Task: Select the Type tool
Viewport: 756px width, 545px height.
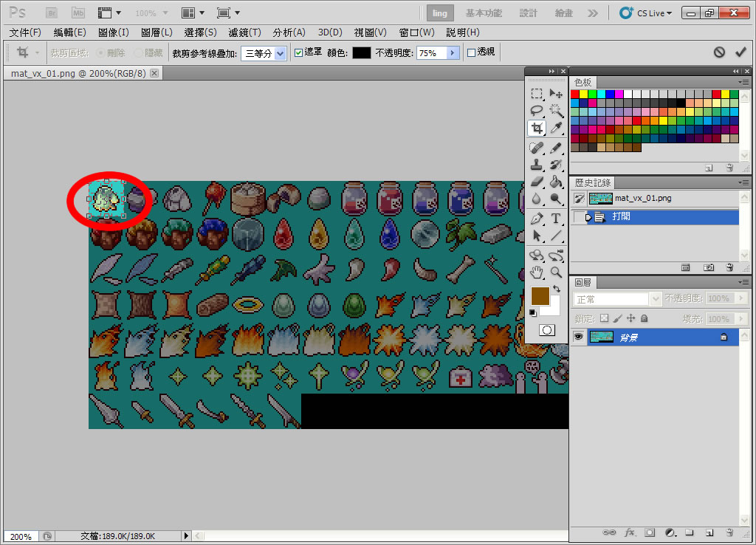Action: (x=556, y=219)
